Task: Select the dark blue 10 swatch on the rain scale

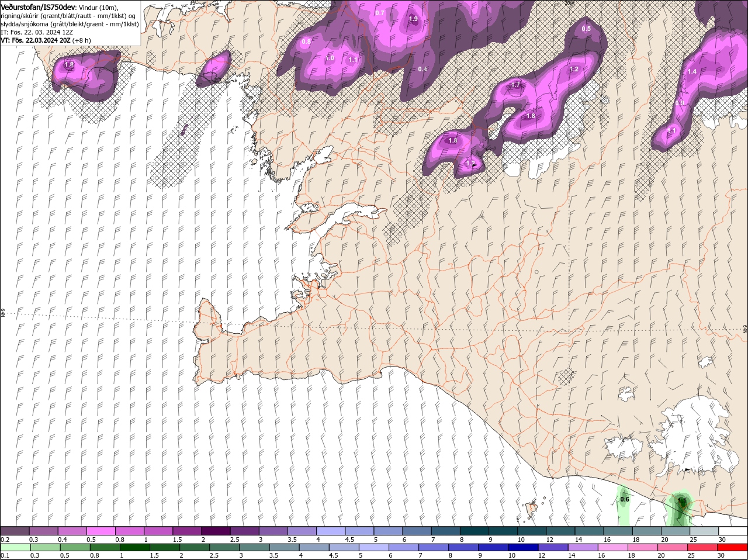Action: point(523,547)
